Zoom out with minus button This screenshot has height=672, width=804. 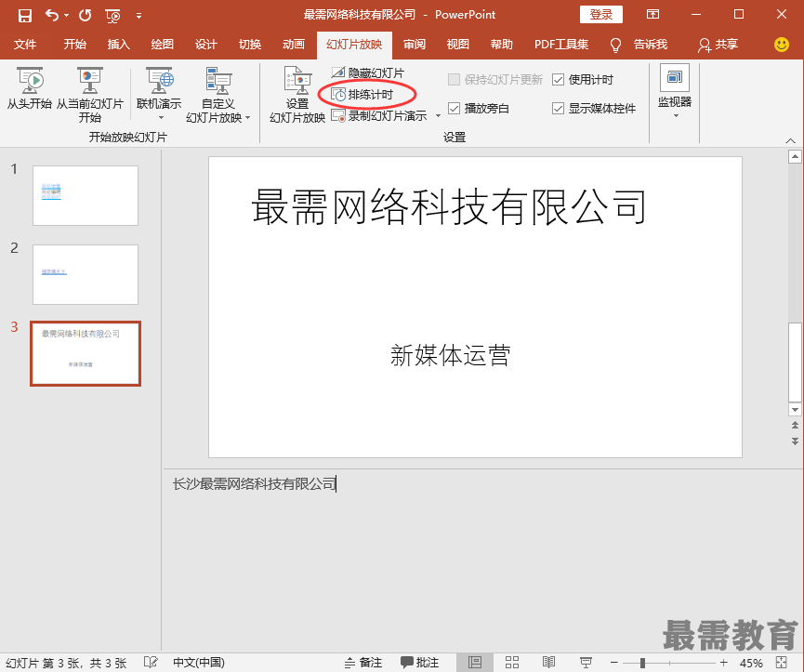(614, 663)
